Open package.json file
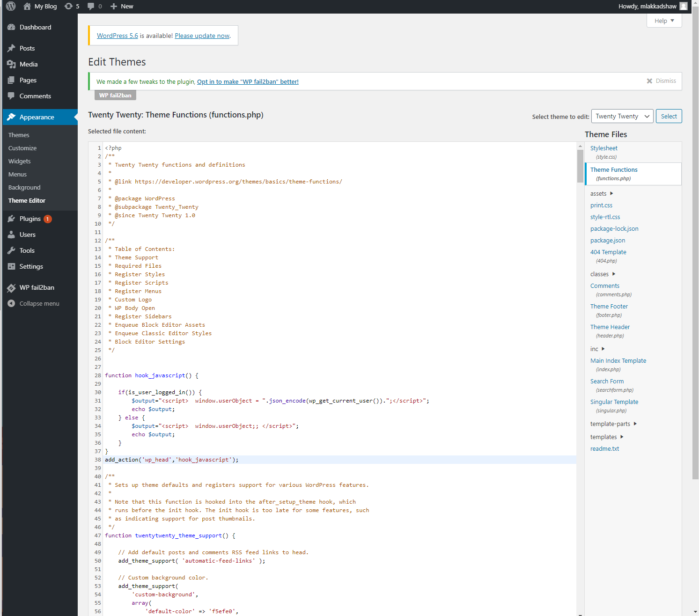The width and height of the screenshot is (699, 616). coord(608,240)
